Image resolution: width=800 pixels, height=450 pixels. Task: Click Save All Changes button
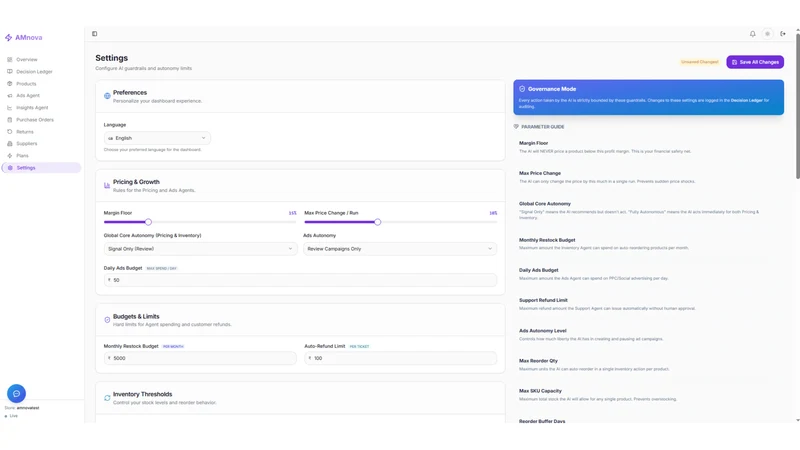click(755, 62)
